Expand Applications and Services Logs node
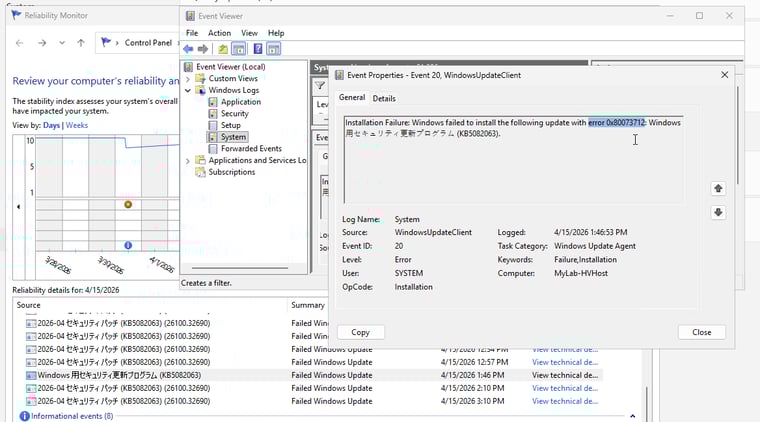 (x=188, y=160)
